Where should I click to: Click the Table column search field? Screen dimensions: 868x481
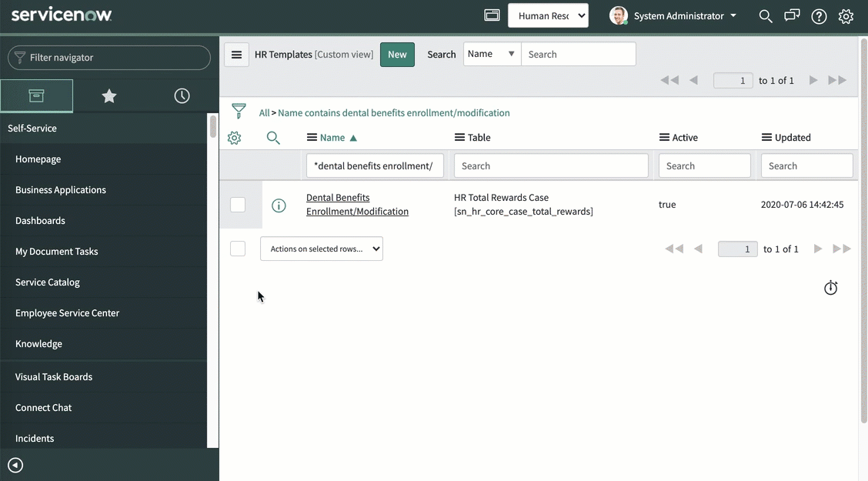click(551, 165)
